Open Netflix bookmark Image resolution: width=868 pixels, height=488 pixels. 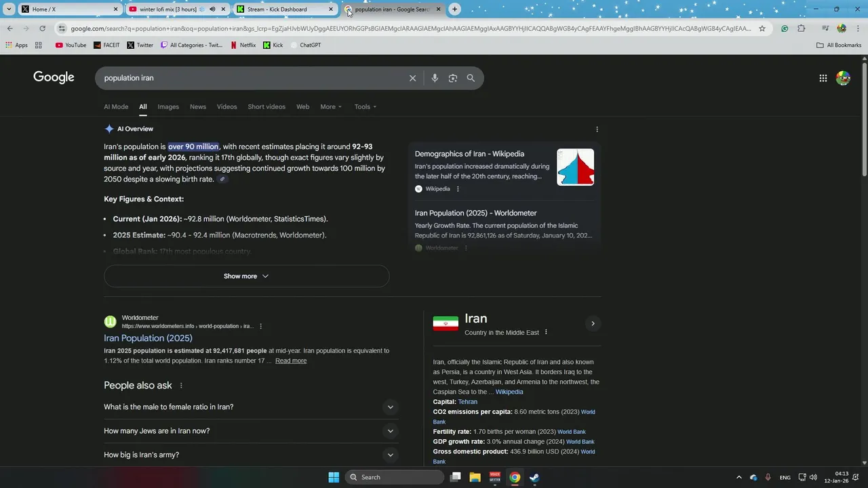click(x=243, y=45)
